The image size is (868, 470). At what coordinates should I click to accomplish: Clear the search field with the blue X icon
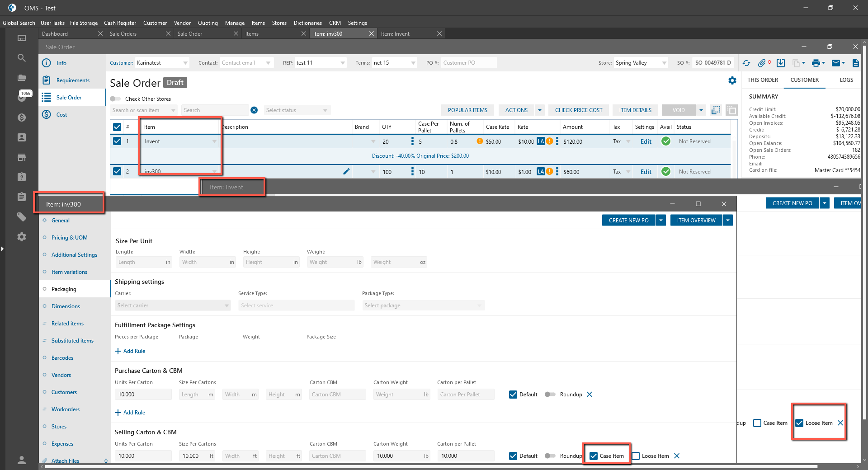click(x=254, y=110)
